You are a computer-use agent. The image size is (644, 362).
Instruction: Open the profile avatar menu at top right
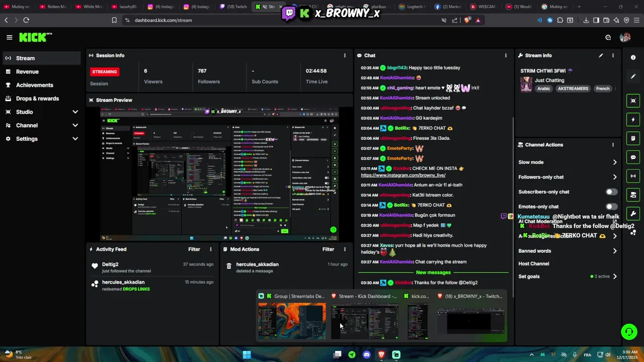625,37
